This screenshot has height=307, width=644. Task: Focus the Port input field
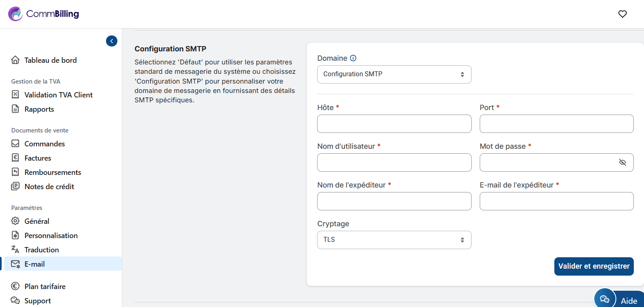(x=556, y=124)
